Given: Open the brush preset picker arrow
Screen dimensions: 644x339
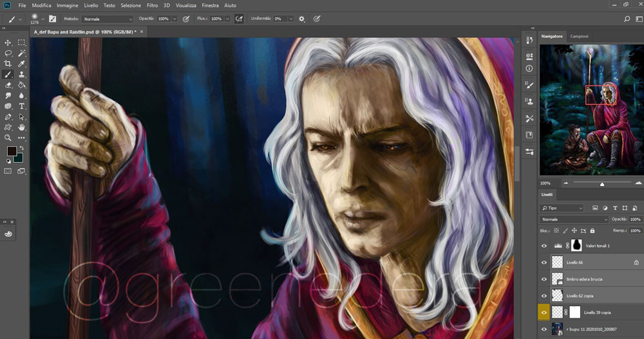Looking at the screenshot, I should click(x=43, y=19).
